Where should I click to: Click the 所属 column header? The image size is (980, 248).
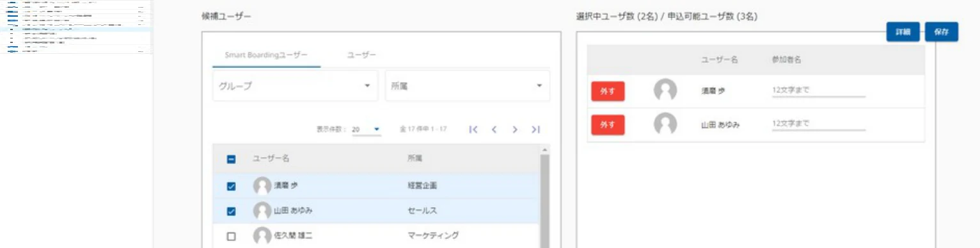(415, 158)
